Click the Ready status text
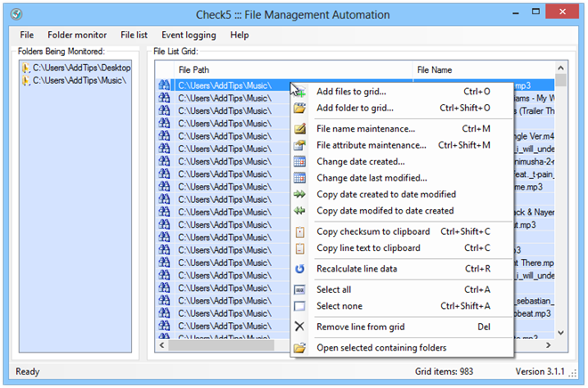This screenshot has height=388, width=588. pos(28,372)
